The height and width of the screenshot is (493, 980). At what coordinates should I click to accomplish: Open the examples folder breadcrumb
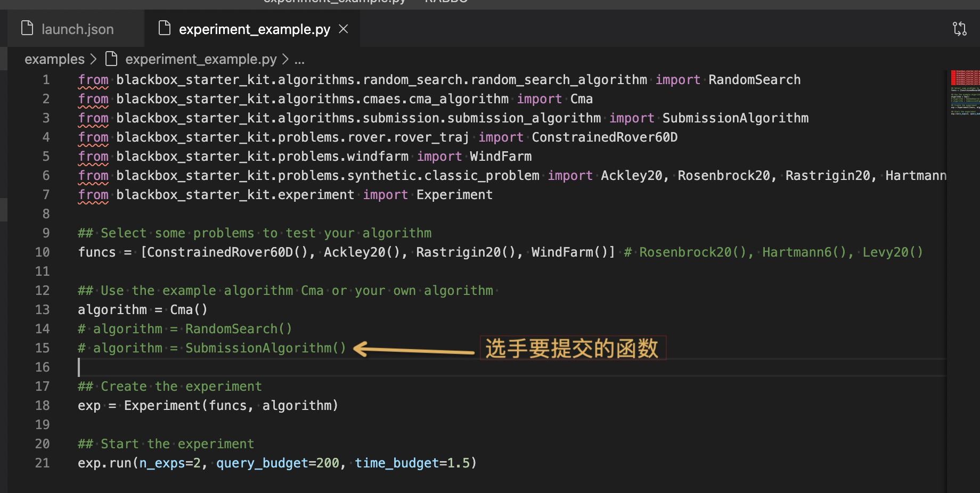pos(54,59)
